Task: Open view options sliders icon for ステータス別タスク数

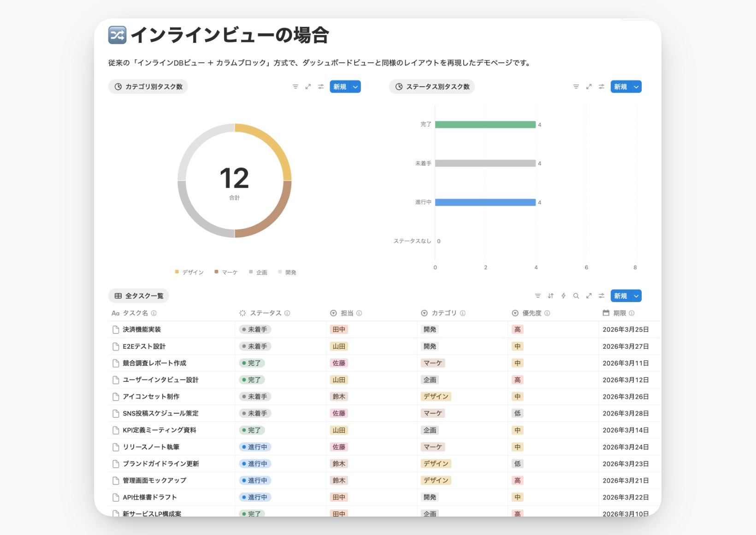Action: click(x=601, y=86)
